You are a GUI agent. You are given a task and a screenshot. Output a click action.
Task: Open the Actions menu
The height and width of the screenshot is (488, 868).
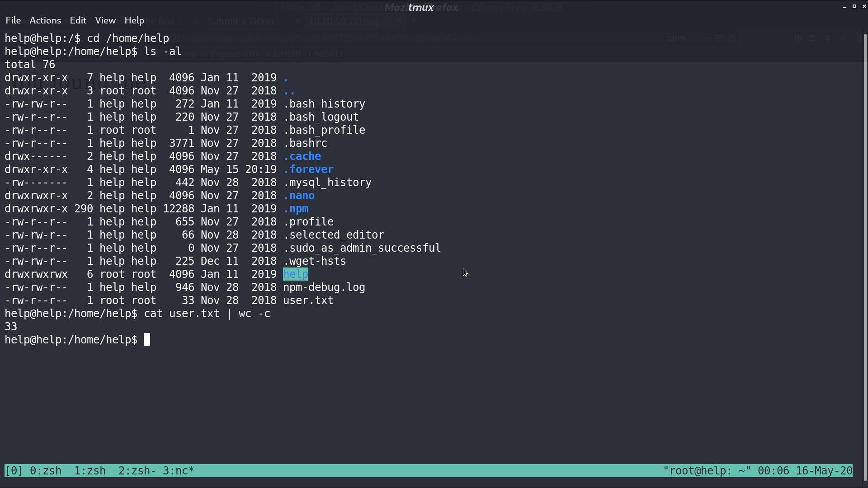pyautogui.click(x=45, y=20)
